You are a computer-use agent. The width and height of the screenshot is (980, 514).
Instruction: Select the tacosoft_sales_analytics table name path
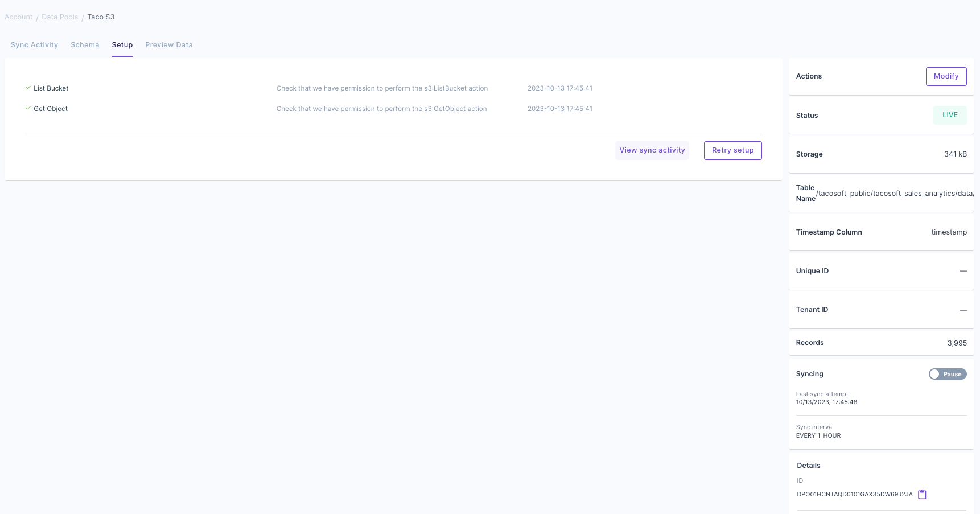pyautogui.click(x=895, y=193)
